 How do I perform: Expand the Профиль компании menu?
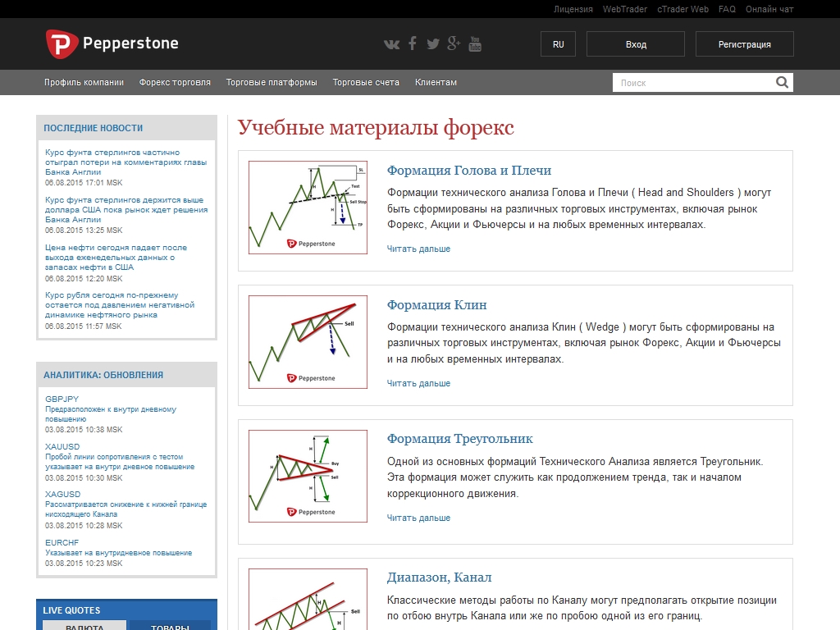pyautogui.click(x=84, y=82)
